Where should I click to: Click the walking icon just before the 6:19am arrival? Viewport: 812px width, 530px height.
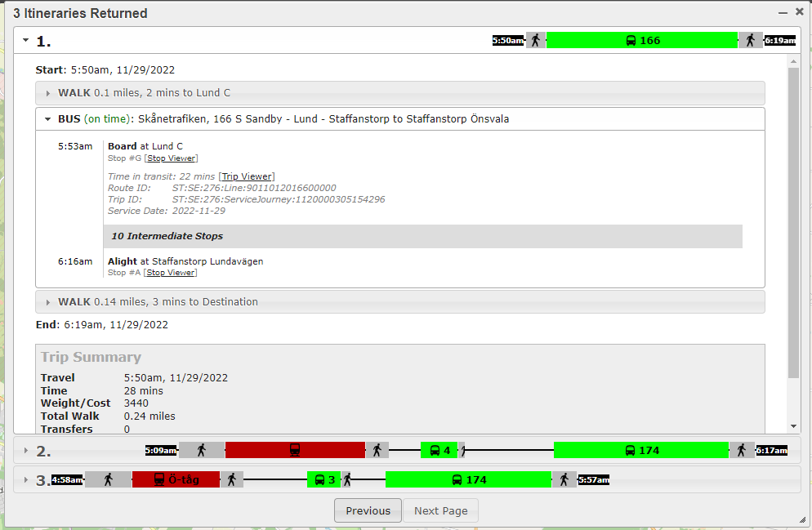pos(750,39)
